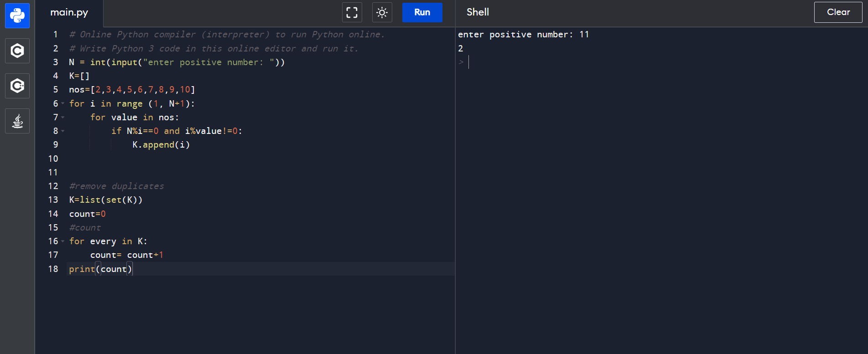Image resolution: width=868 pixels, height=354 pixels.
Task: Click the '#remove duplicates' comment line
Action: coord(116,186)
